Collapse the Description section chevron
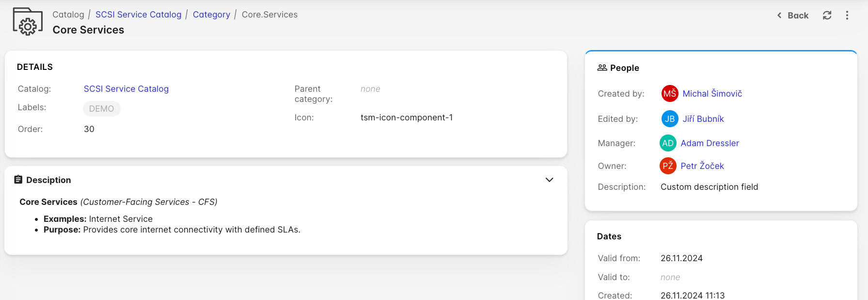The image size is (868, 300). point(549,180)
